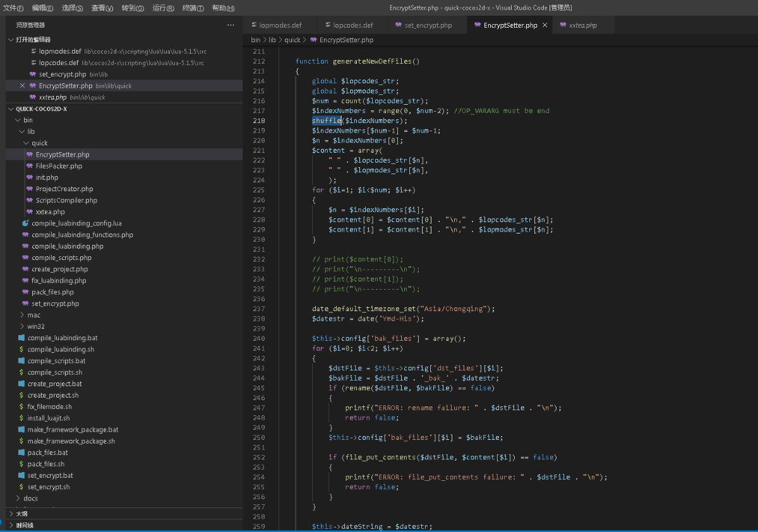Click the shell icon of install_luajit.sh

[x=21, y=418]
